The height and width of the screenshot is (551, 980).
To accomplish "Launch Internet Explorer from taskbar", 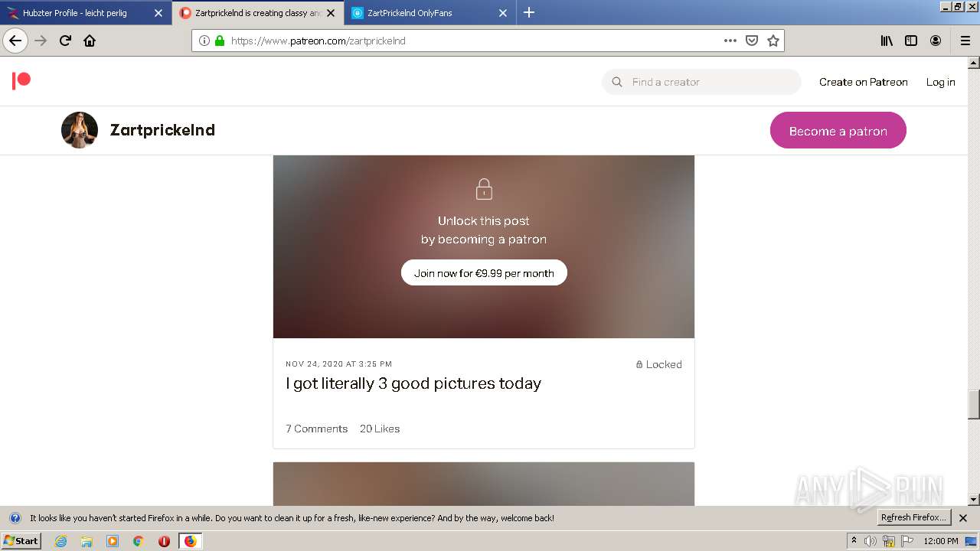I will [x=60, y=541].
